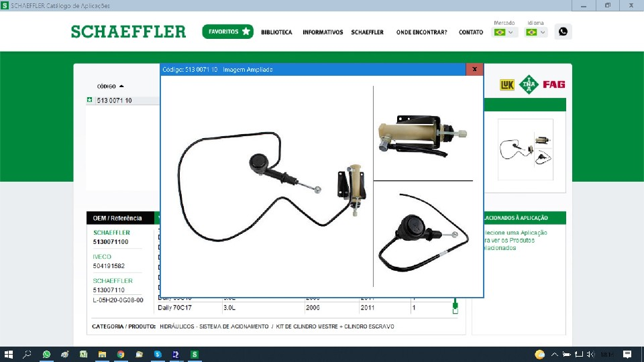Click the WhatsApp contact icon in header
Screen dimensions: 644x362
(x=563, y=32)
